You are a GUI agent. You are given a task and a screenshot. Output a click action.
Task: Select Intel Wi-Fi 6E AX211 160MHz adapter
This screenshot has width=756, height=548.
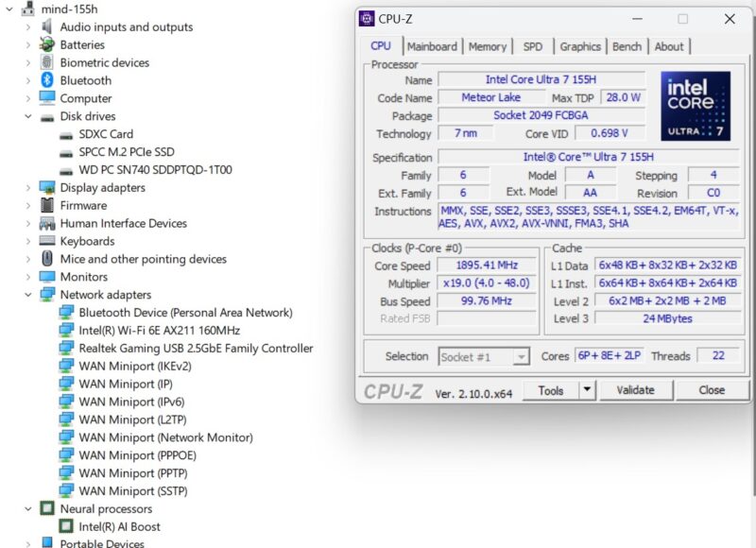point(159,331)
